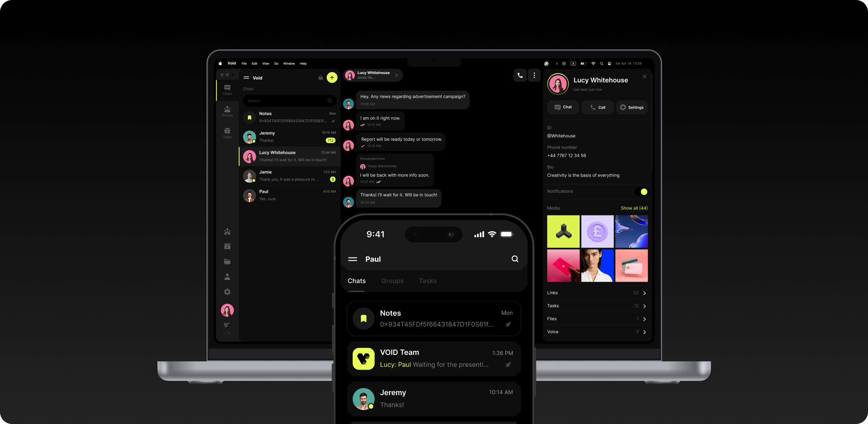Screen dimensions: 868x424
Task: Open the hamburger menu beside Void title
Action: coord(246,77)
